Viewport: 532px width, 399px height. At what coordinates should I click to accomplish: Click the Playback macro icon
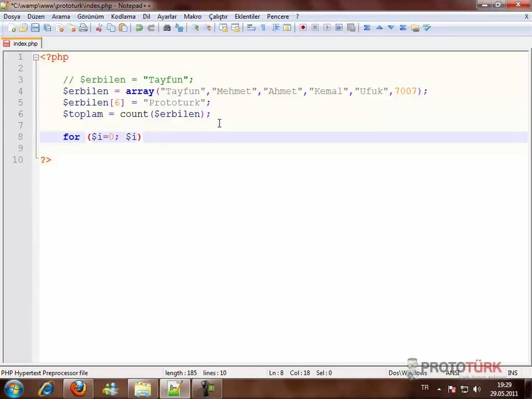pos(327,28)
